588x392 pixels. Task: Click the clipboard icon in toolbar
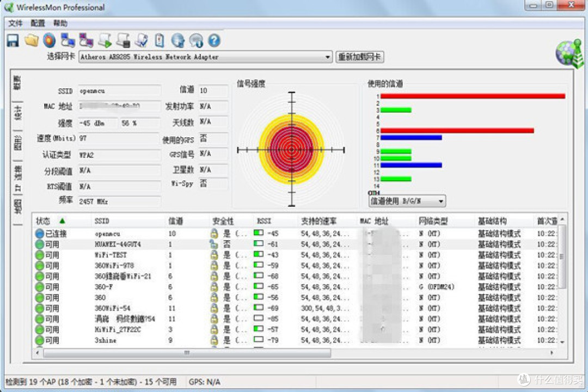[160, 40]
